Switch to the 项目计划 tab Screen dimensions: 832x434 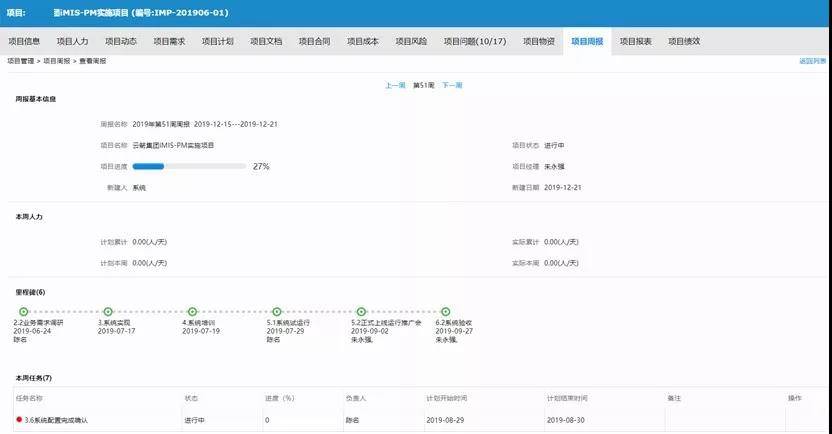click(x=217, y=42)
